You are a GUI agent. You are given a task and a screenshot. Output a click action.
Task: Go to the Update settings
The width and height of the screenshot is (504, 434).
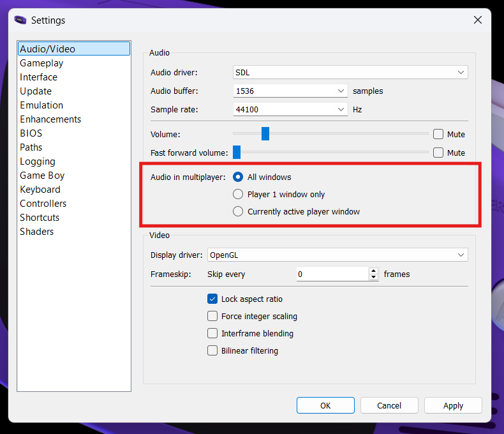click(x=74, y=91)
